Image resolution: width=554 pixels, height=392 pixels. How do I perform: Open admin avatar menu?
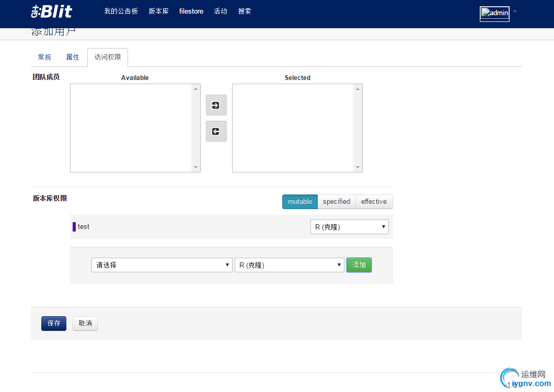[x=494, y=14]
